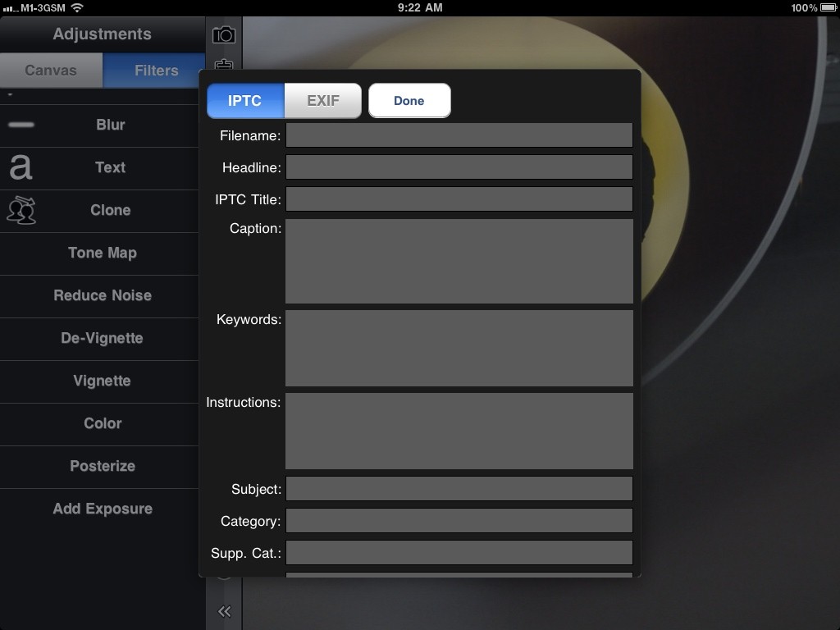Select the IPTC metadata tab
This screenshot has width=840, height=630.
click(x=245, y=100)
